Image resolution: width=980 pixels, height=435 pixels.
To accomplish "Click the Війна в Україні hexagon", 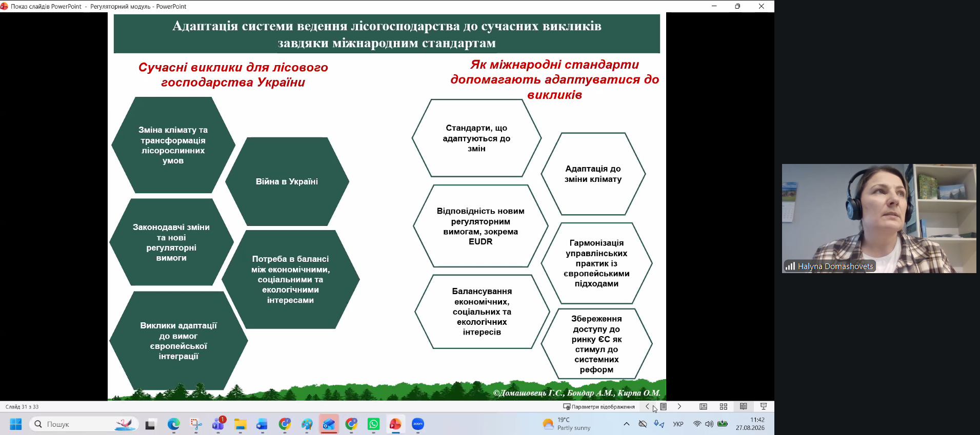I will click(x=287, y=181).
